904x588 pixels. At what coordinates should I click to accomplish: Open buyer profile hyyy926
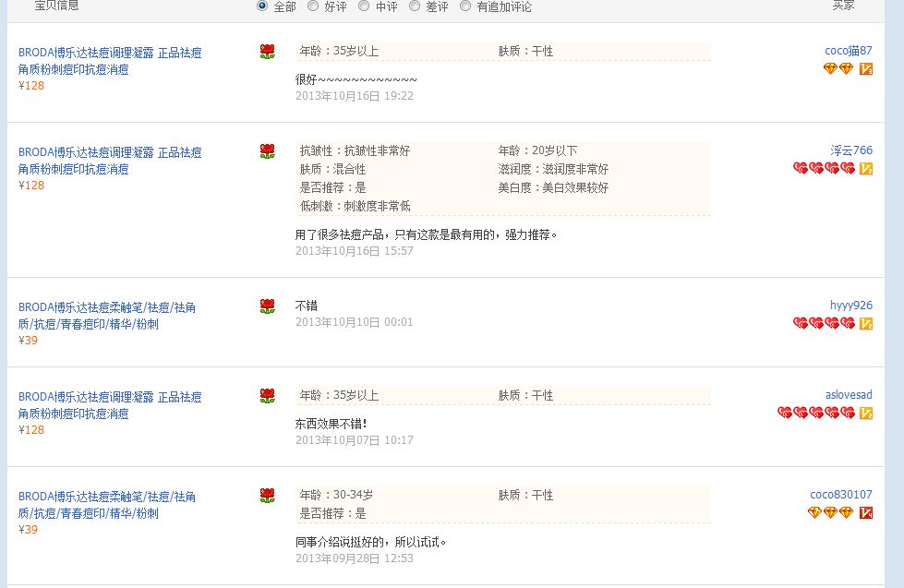(x=851, y=306)
